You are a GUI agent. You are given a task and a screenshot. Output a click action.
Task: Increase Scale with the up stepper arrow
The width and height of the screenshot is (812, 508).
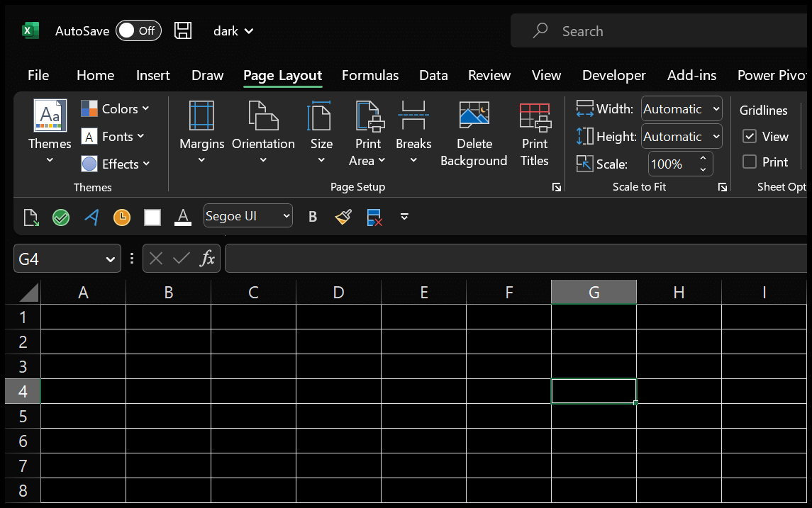703,158
